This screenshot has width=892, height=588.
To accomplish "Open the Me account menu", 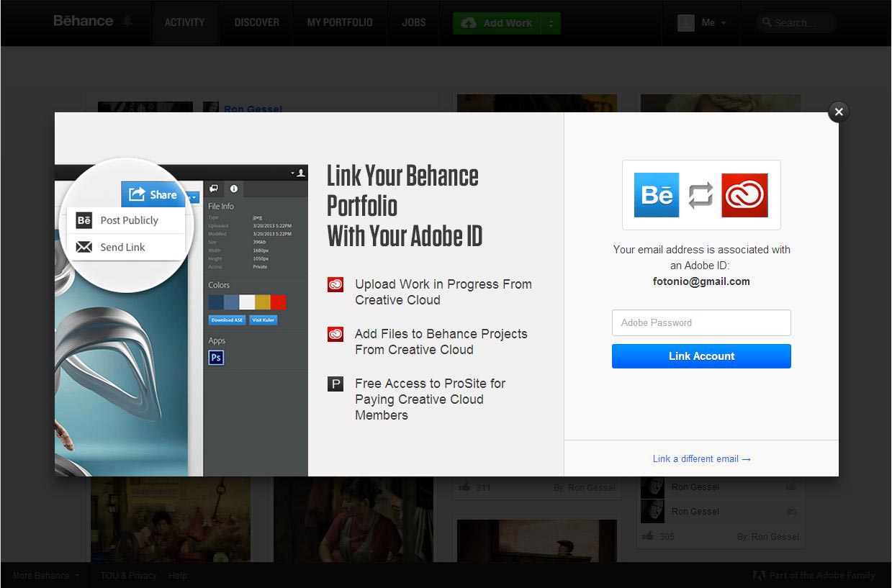I will [713, 23].
